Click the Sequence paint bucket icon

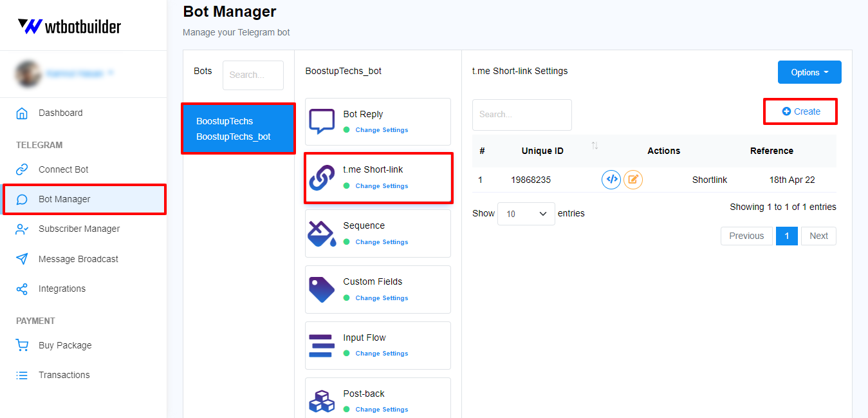pyautogui.click(x=322, y=234)
